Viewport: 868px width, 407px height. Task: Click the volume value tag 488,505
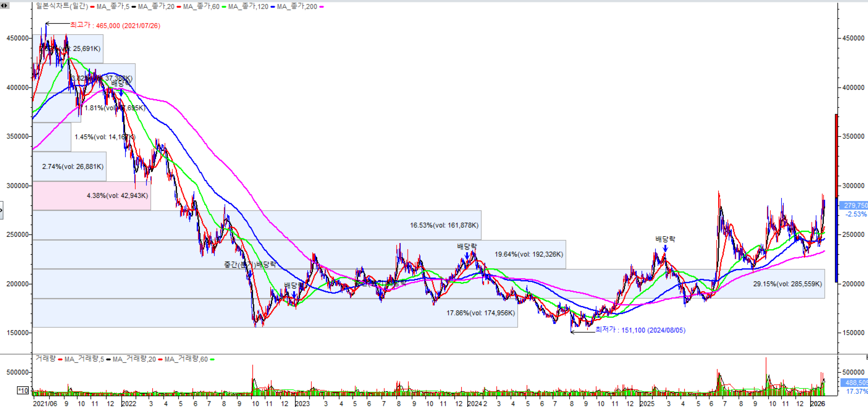point(855,383)
